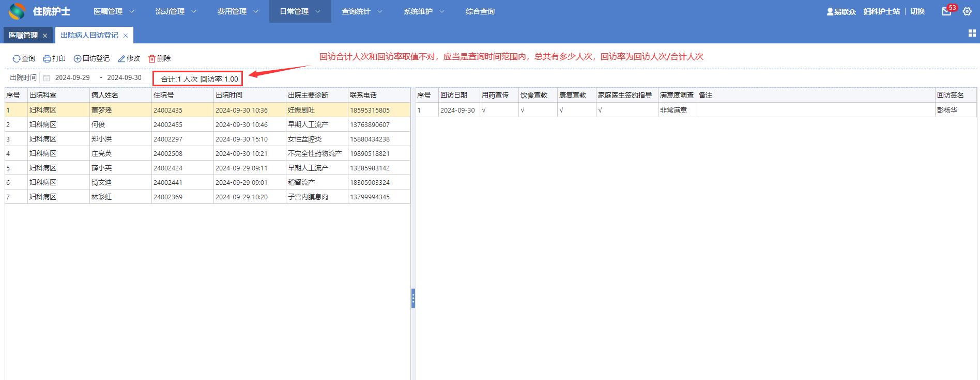Set the start date 2024-09-29 field
The image size is (980, 380).
coord(72,78)
